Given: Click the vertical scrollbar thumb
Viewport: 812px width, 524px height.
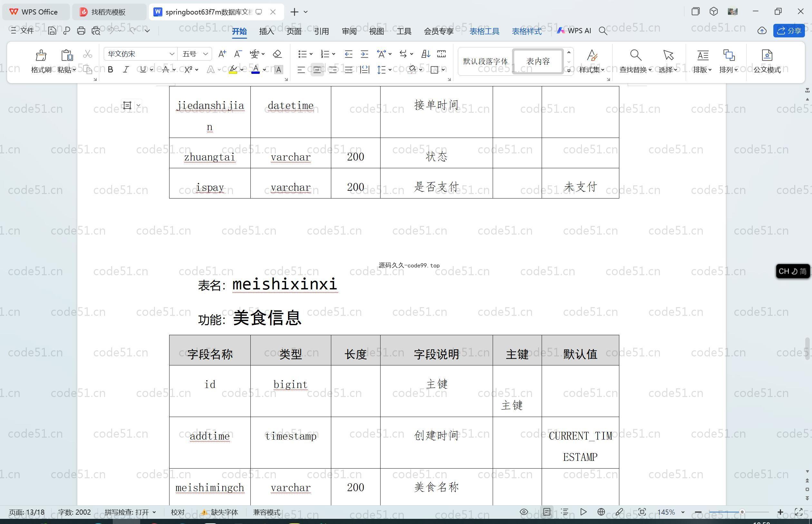Looking at the screenshot, I should 807,348.
